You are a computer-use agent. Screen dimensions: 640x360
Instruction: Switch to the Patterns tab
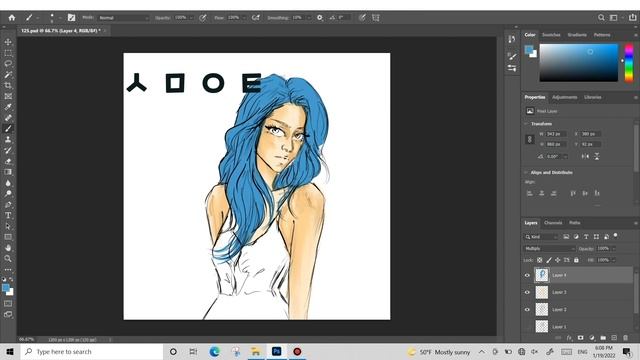pyautogui.click(x=602, y=35)
